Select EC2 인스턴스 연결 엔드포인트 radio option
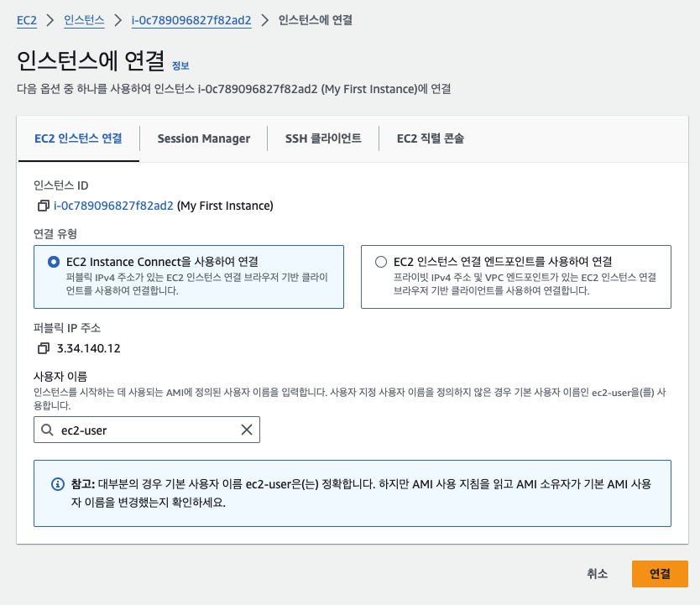 click(x=381, y=262)
